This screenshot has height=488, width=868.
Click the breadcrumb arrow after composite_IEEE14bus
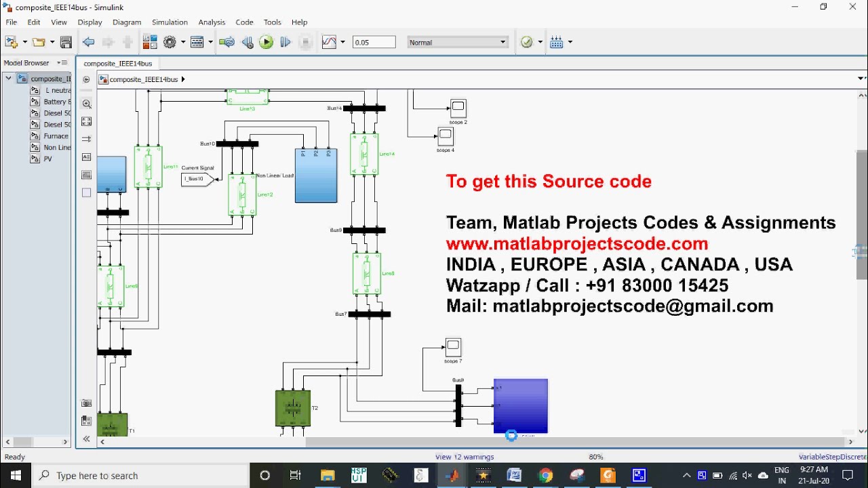tap(183, 79)
